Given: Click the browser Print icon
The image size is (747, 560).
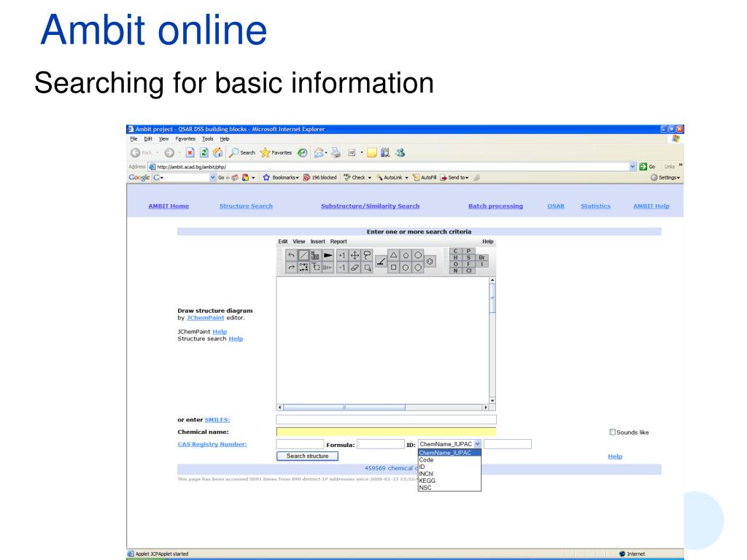Looking at the screenshot, I should [x=336, y=152].
